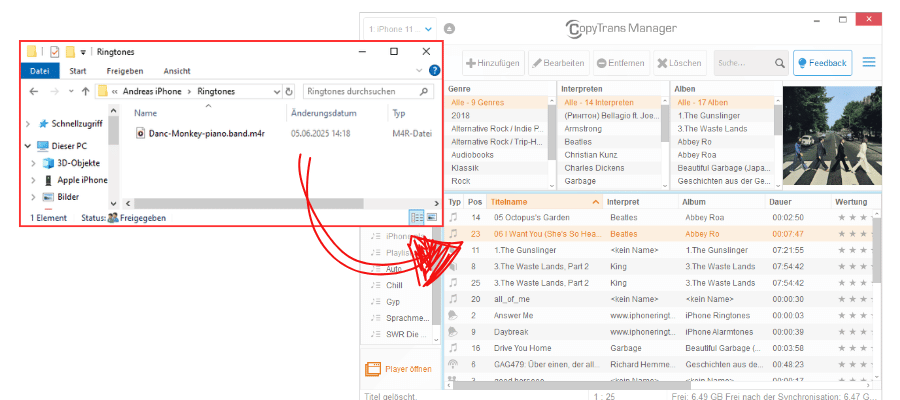Expand the Apple iPhone tree node
The width and height of the screenshot is (900, 400).
coord(33,180)
